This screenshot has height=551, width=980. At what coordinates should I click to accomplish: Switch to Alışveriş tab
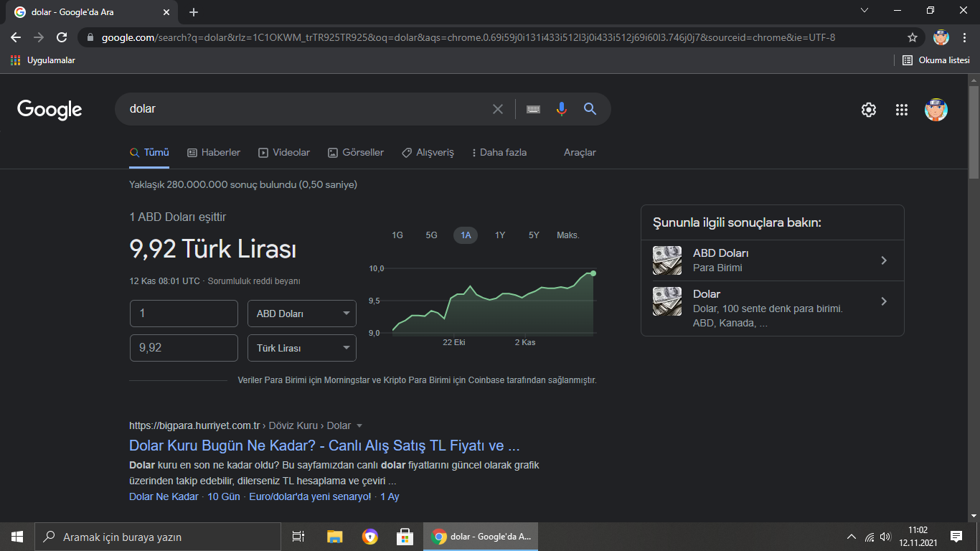pyautogui.click(x=428, y=152)
